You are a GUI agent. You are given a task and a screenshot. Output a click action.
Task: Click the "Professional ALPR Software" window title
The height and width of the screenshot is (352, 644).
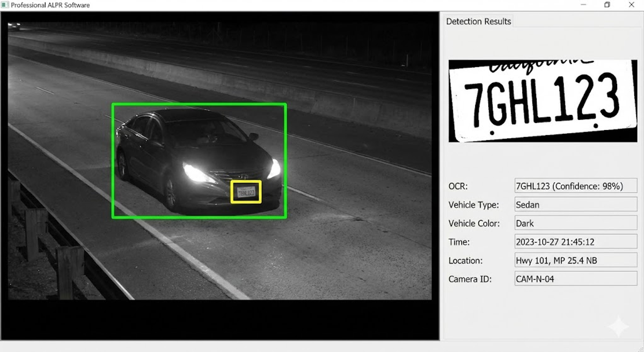pos(50,5)
